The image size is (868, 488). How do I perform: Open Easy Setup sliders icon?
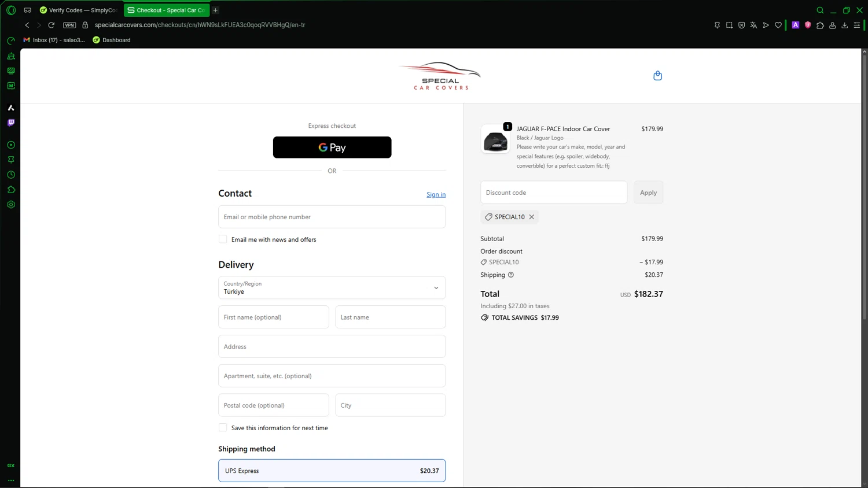(857, 25)
